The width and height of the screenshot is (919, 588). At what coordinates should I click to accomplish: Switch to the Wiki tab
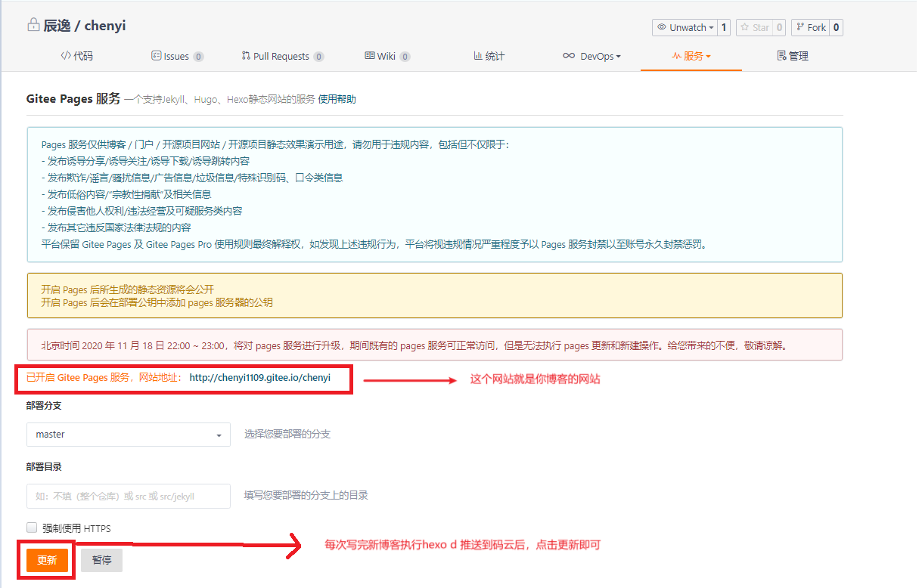pyautogui.click(x=387, y=56)
